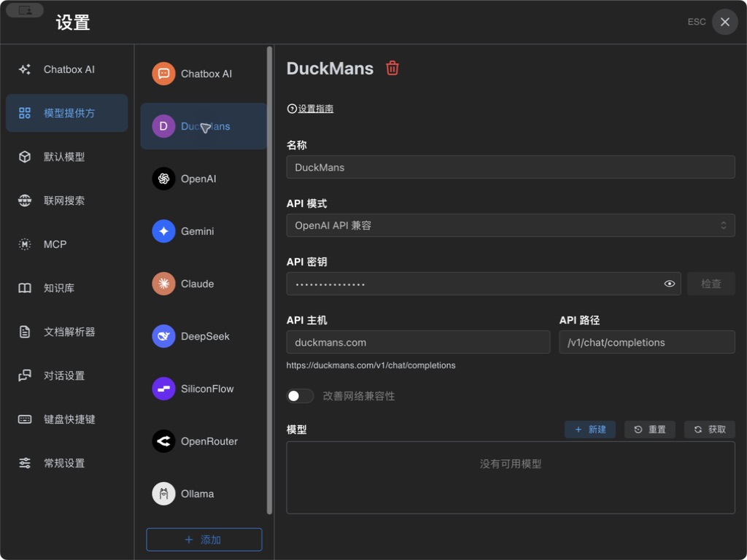Viewport: 747px width, 560px height.
Task: Open 常规设置 settings tab
Action: coord(66,463)
